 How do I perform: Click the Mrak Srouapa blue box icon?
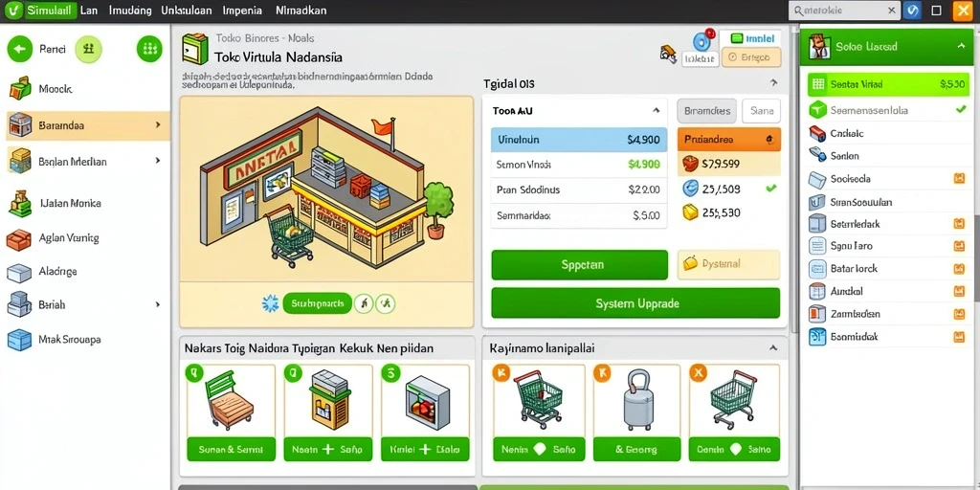[19, 340]
